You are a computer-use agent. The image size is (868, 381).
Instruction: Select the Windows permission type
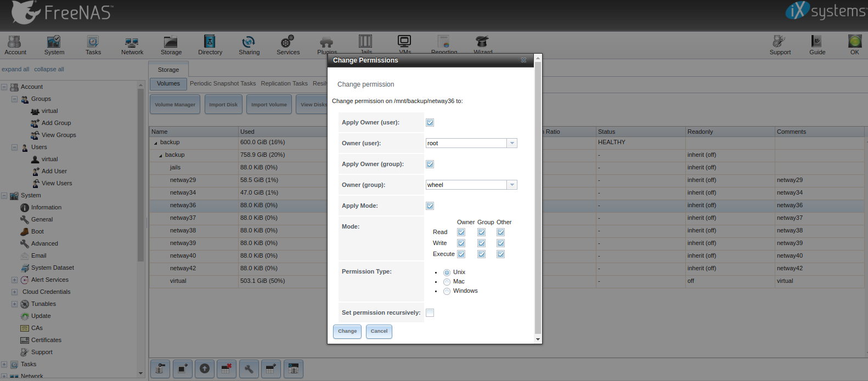click(447, 291)
